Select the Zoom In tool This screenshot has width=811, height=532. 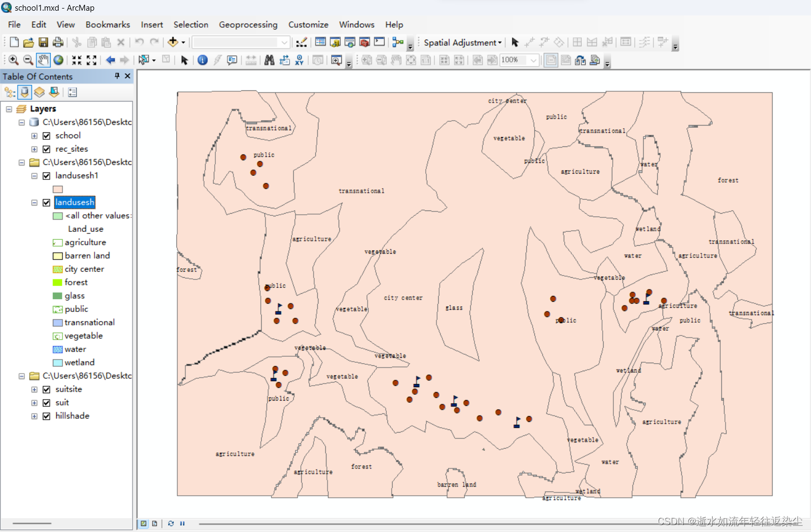point(13,60)
